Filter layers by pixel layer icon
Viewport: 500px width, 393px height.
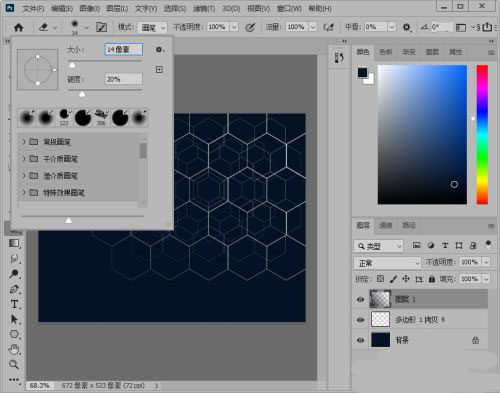pos(416,245)
